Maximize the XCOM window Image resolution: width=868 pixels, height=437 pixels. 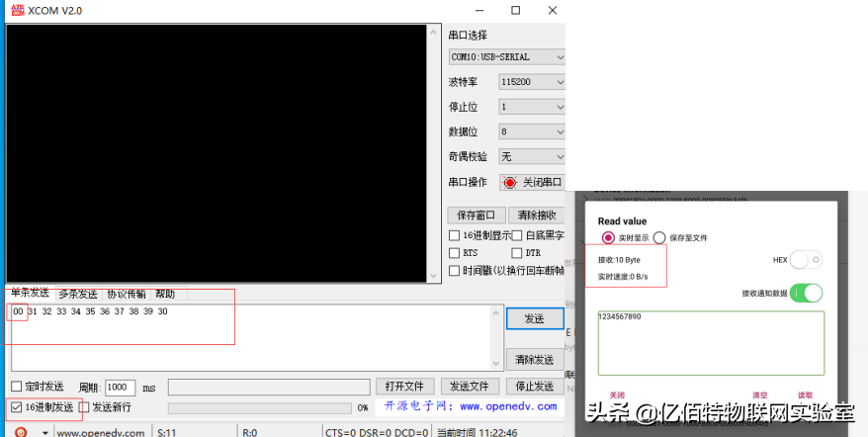(515, 10)
